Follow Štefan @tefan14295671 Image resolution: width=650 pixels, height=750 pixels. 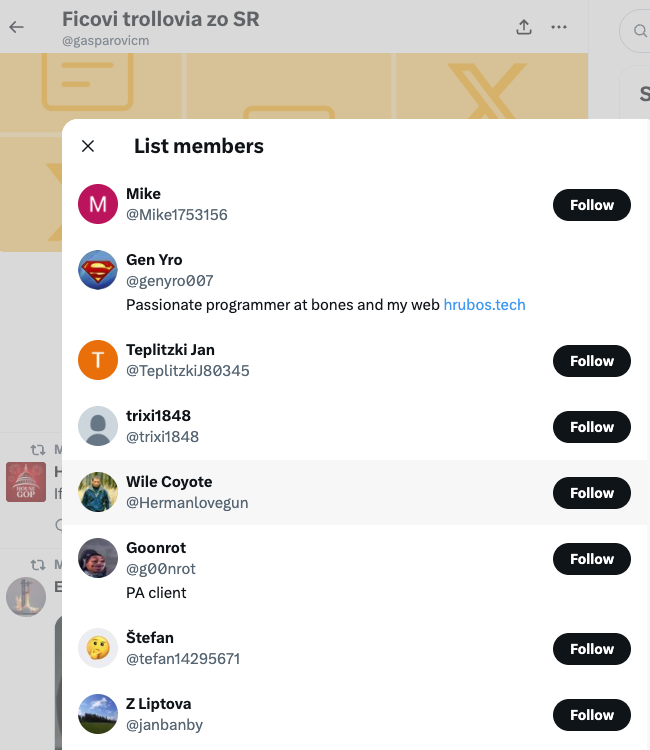[x=592, y=649]
